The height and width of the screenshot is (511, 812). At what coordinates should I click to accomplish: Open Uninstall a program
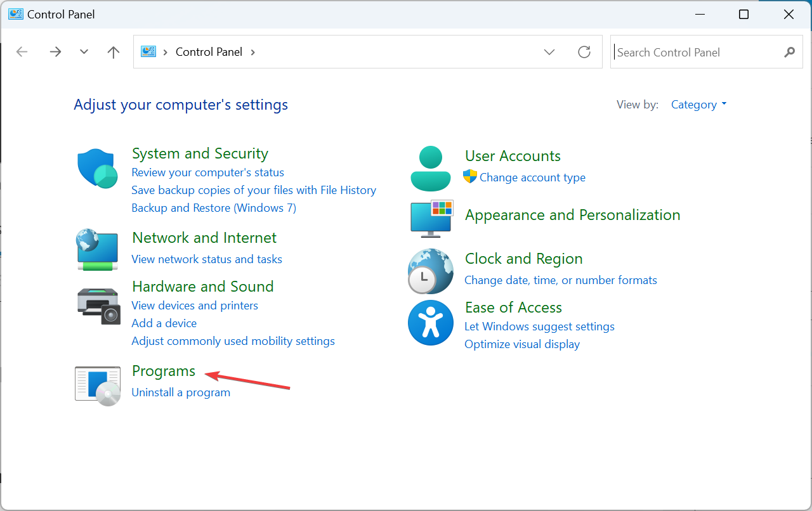[180, 392]
